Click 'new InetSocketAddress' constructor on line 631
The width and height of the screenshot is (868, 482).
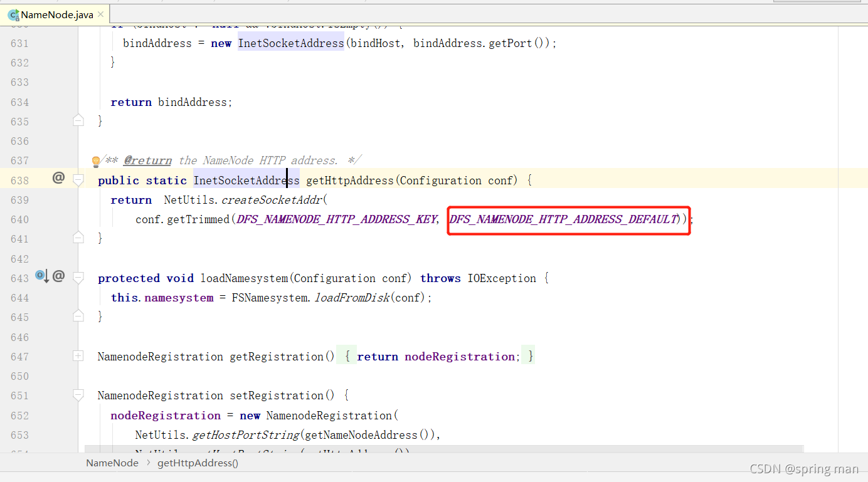pos(277,43)
